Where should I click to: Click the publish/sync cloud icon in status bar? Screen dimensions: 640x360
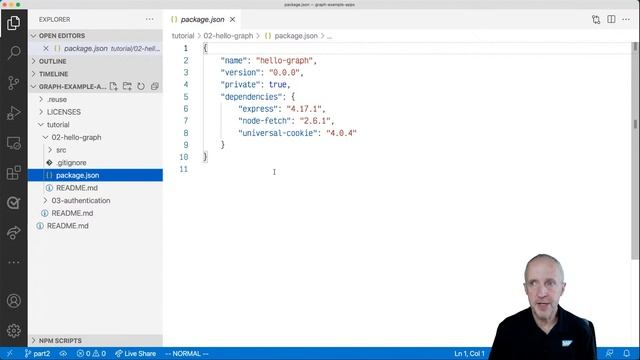tap(63, 353)
